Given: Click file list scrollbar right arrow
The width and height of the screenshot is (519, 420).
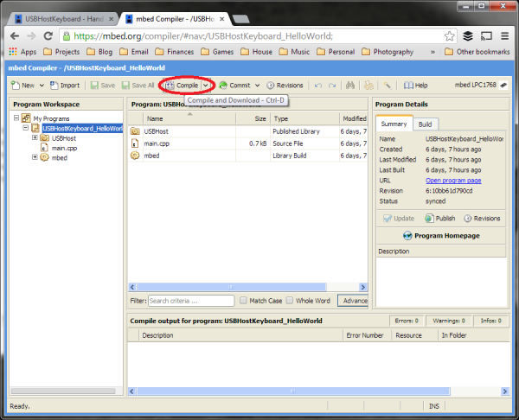Looking at the screenshot, I should pos(363,287).
